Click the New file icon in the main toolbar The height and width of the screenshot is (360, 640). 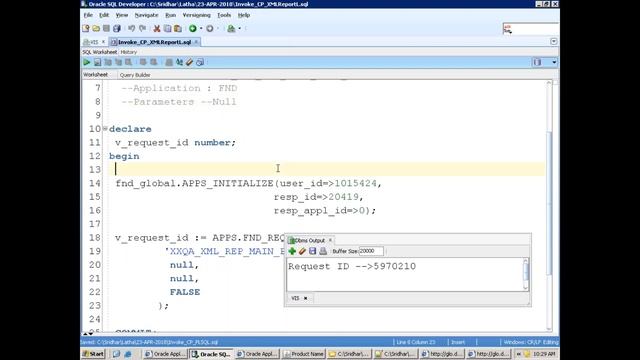tap(86, 29)
